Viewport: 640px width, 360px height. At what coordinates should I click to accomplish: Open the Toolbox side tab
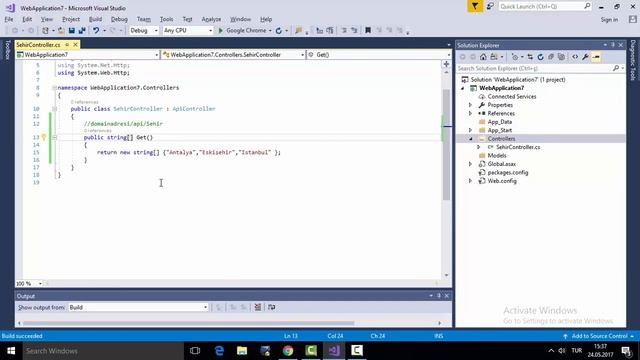7,50
